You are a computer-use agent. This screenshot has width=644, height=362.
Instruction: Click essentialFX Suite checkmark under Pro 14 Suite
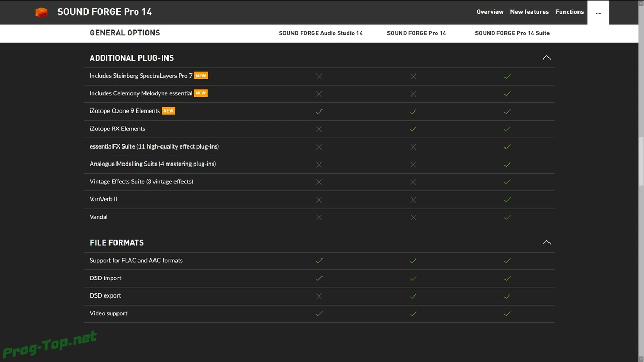point(507,147)
